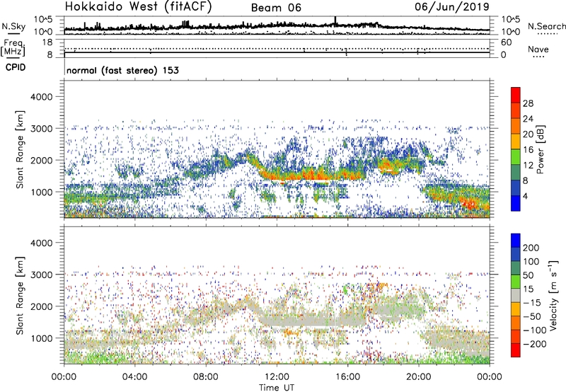This screenshot has width=566, height=392.
Task: Click the "Velocity [m s-1]" colorbar title
Action: pos(553,296)
